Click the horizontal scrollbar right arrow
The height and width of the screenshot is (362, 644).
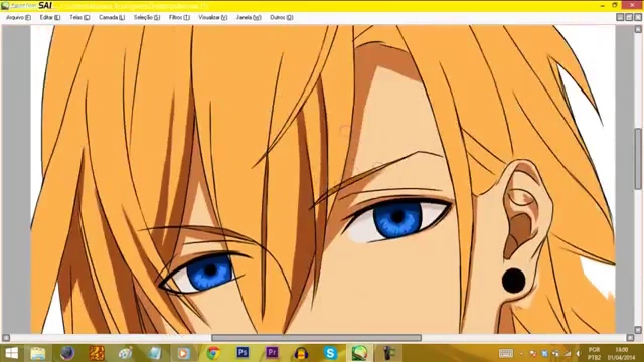pos(630,338)
